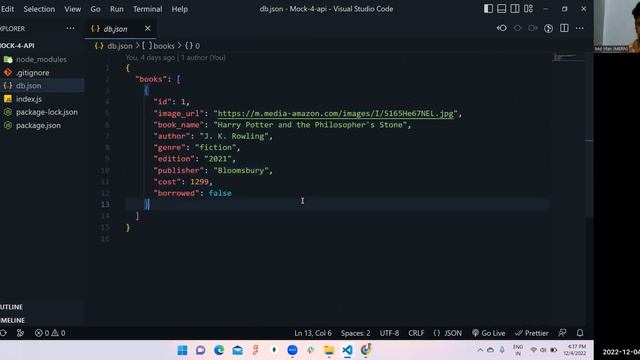Click Ln 13, Col 6 status item

pos(313,333)
